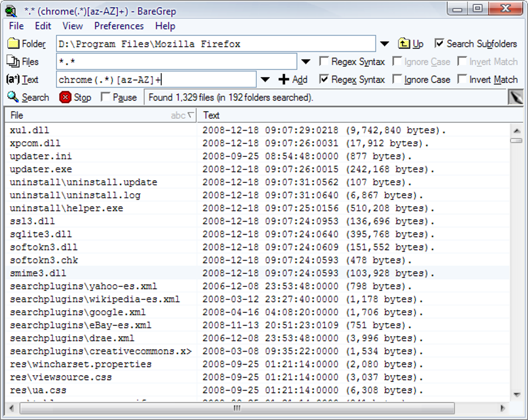528x420 pixels.
Task: Select the searchplugins\eBay-es.xml row
Action: coord(258,325)
